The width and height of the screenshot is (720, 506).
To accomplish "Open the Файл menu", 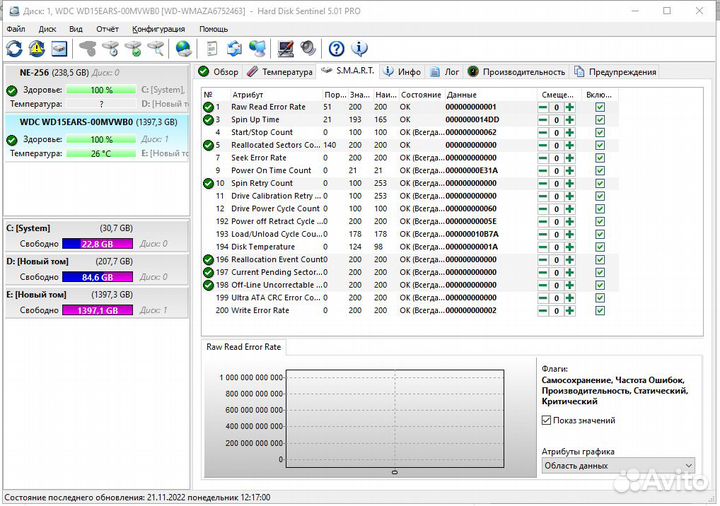I will pos(16,29).
